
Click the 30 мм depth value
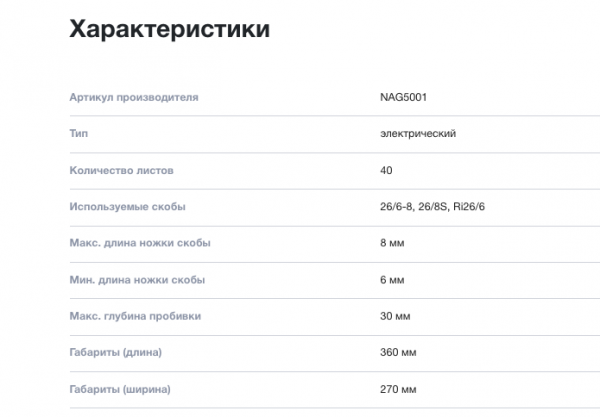click(395, 316)
